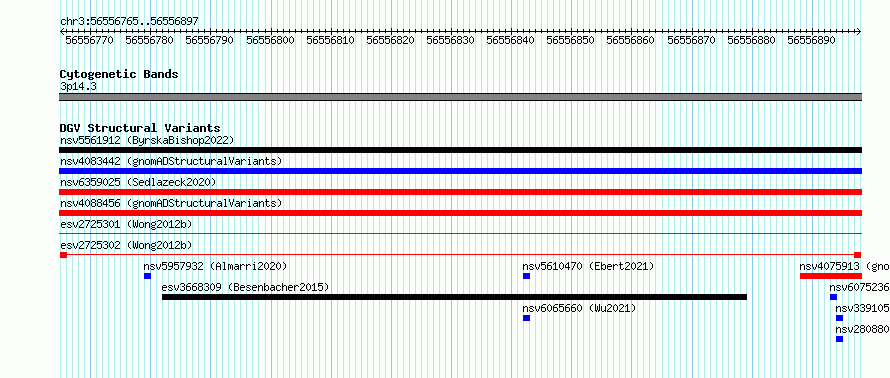Image resolution: width=890 pixels, height=378 pixels.
Task: Click the nsv6065660 blue marker
Action: point(526,318)
